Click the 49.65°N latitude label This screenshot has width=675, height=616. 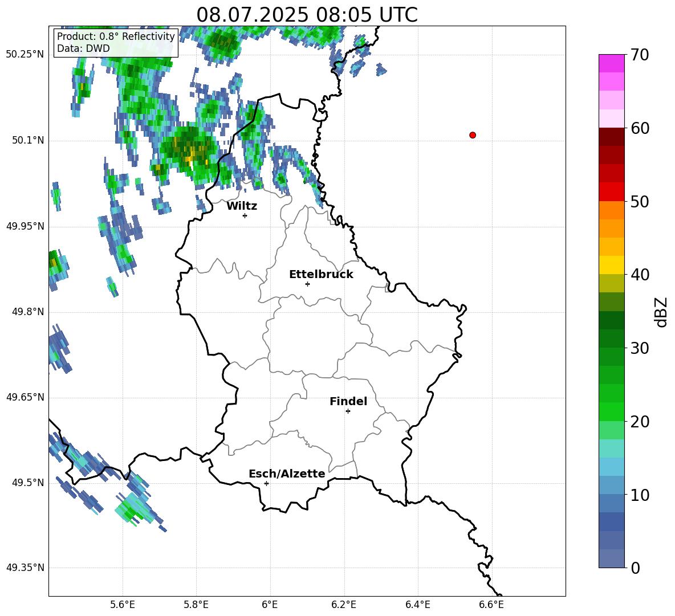[25, 397]
